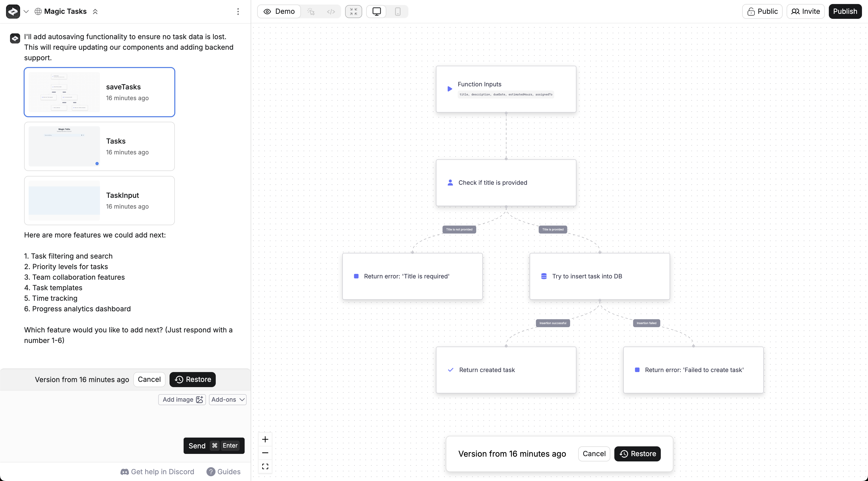This screenshot has width=868, height=481.
Task: Switch to code view icon
Action: click(x=331, y=12)
